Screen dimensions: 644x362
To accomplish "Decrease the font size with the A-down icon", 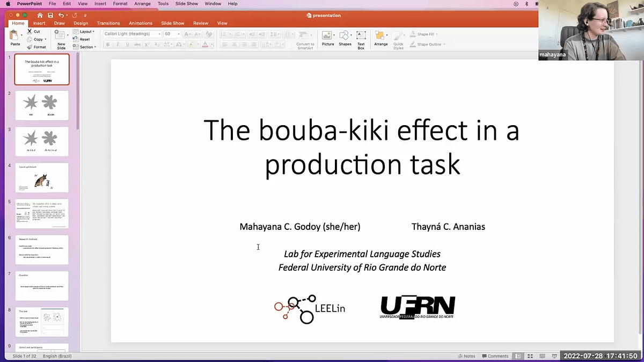I will pyautogui.click(x=197, y=34).
